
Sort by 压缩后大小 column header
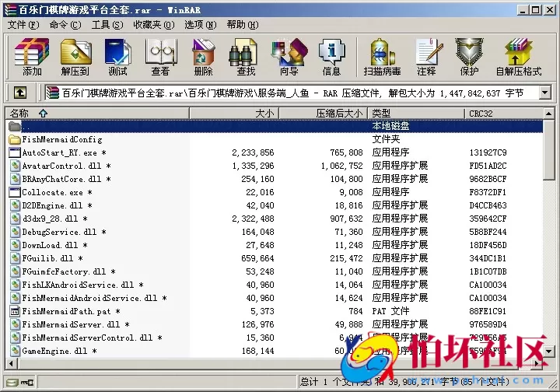pos(323,114)
